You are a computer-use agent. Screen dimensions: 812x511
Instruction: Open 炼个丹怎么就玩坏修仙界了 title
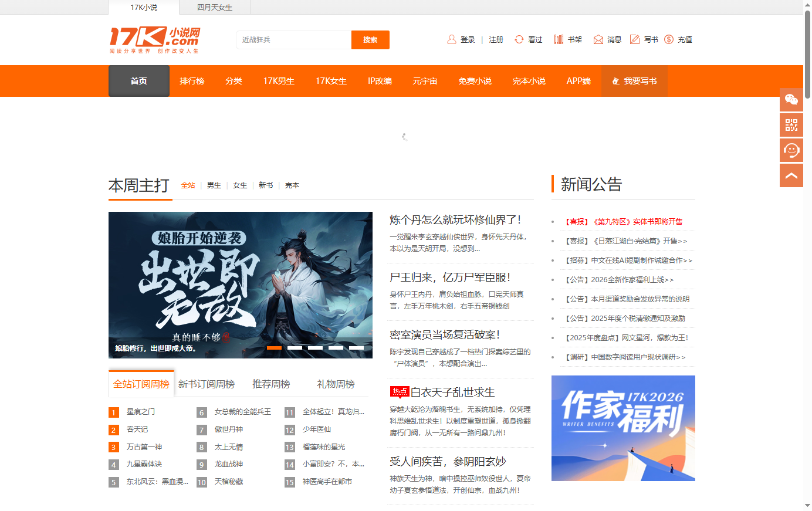455,220
